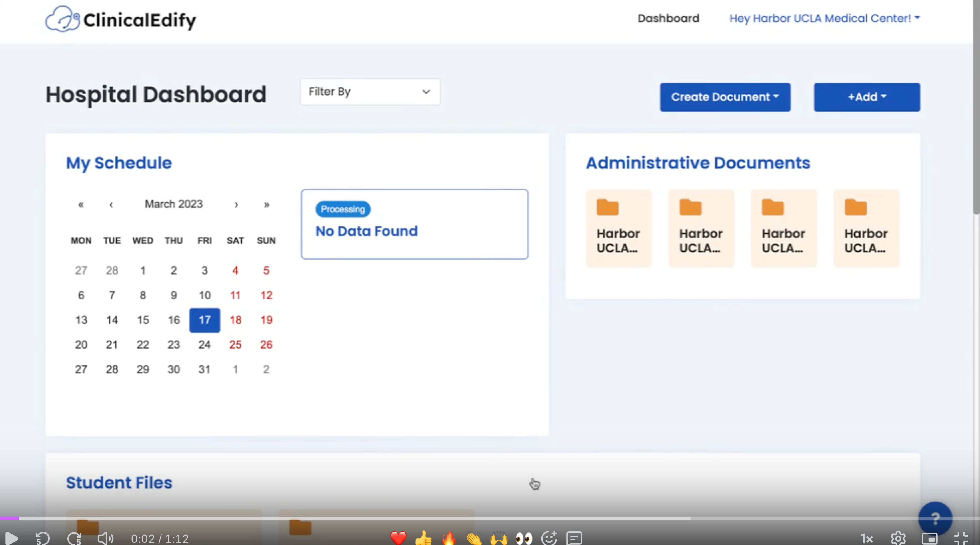Click the March 2023 calendar label

tap(174, 204)
